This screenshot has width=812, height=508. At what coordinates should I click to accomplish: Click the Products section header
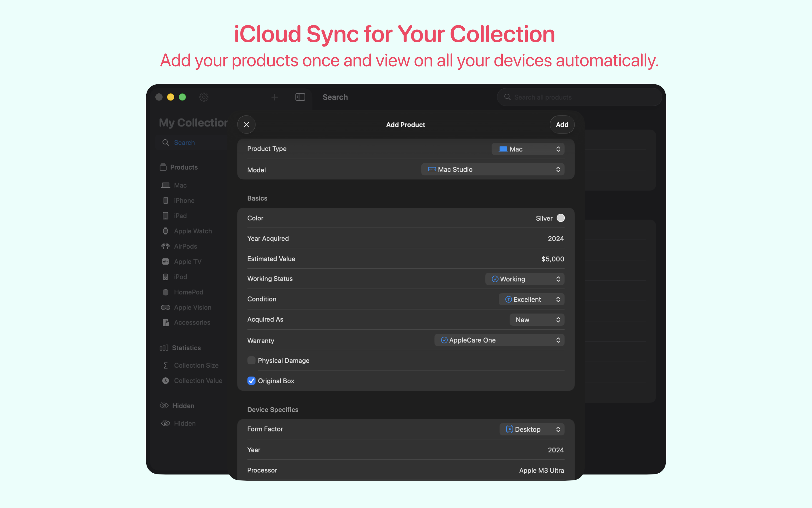184,167
